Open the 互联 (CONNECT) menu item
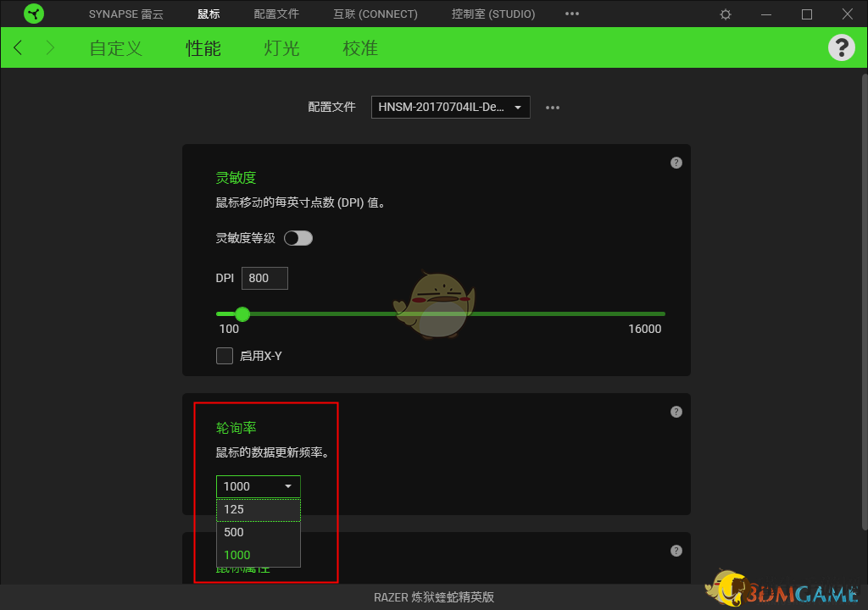This screenshot has height=610, width=868. tap(375, 14)
